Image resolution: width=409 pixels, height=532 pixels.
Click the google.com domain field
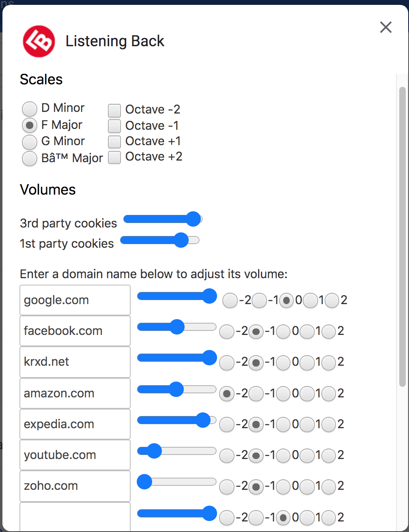75,300
